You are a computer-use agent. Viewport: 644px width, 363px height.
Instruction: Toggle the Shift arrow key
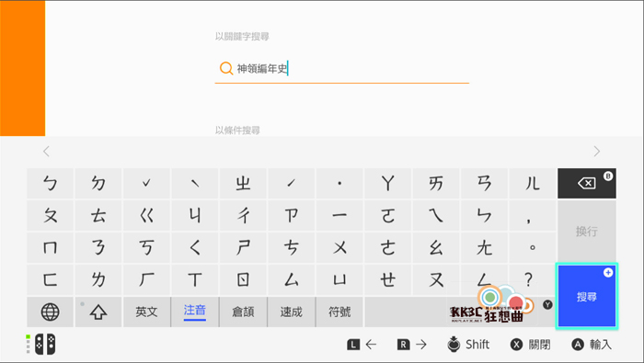98,312
